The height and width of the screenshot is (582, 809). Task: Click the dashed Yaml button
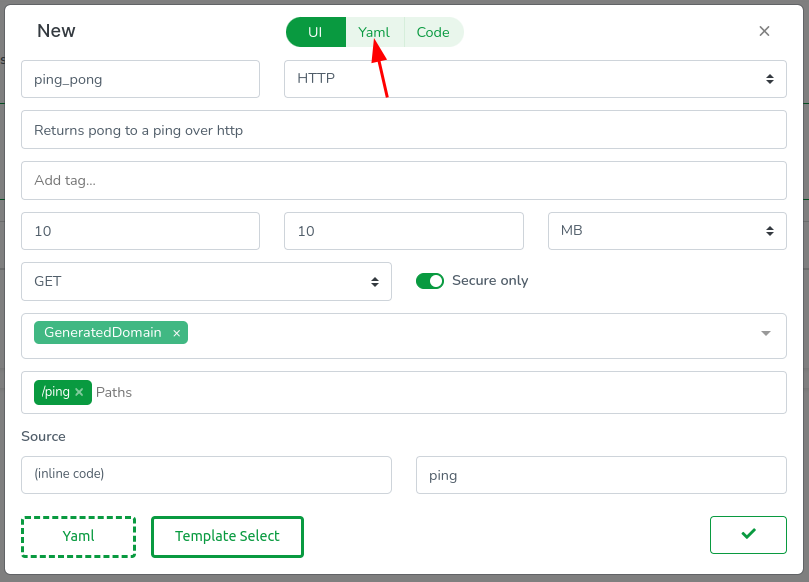78,536
